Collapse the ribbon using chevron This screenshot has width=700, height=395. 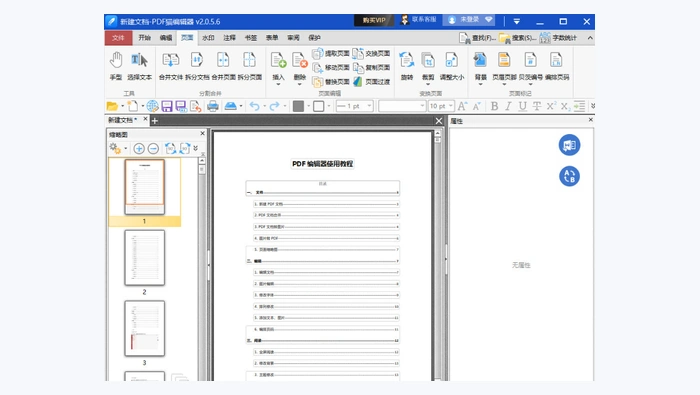(590, 38)
